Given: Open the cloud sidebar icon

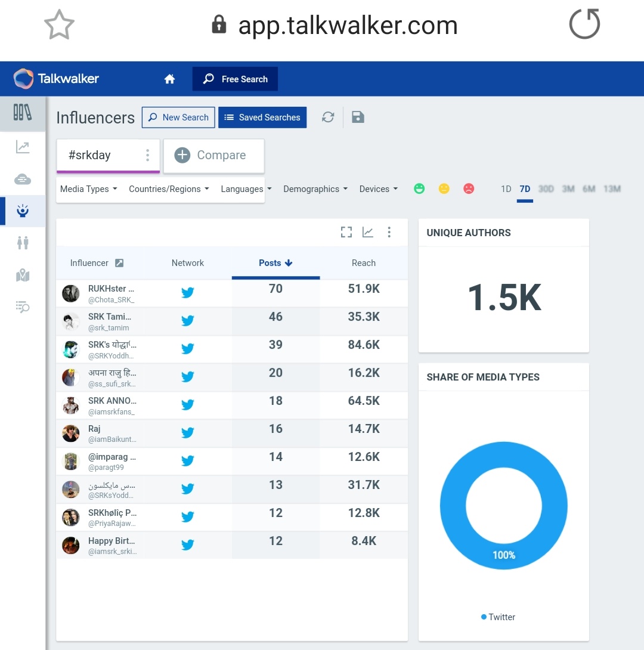Looking at the screenshot, I should pyautogui.click(x=23, y=179).
